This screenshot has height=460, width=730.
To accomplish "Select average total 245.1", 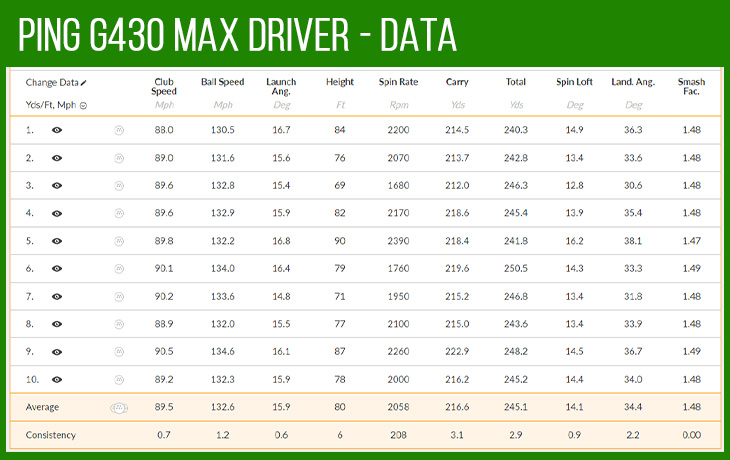I will [516, 407].
